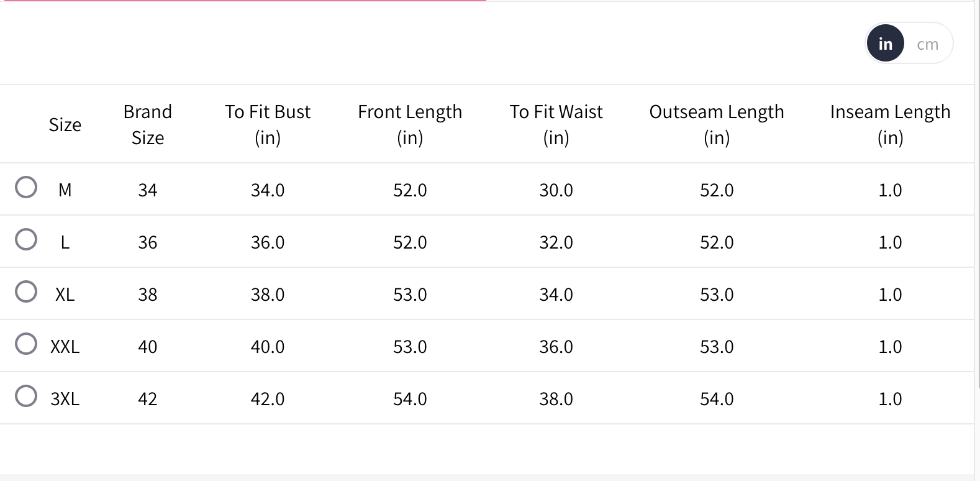
Task: Click the XXL size label
Action: click(65, 347)
